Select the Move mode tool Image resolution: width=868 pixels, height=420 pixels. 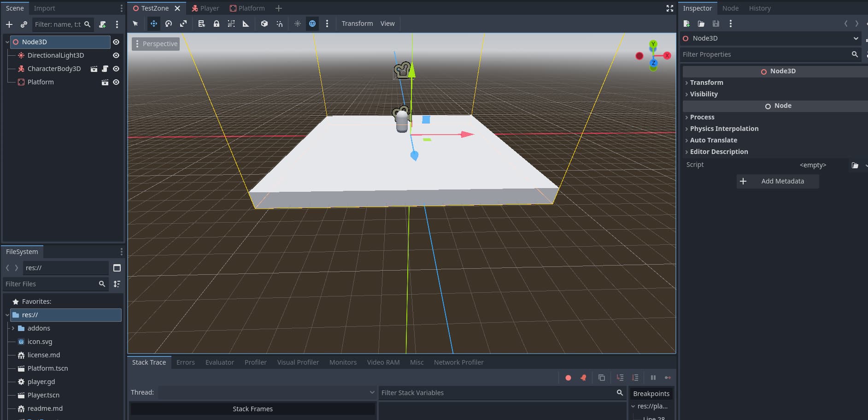coord(153,24)
